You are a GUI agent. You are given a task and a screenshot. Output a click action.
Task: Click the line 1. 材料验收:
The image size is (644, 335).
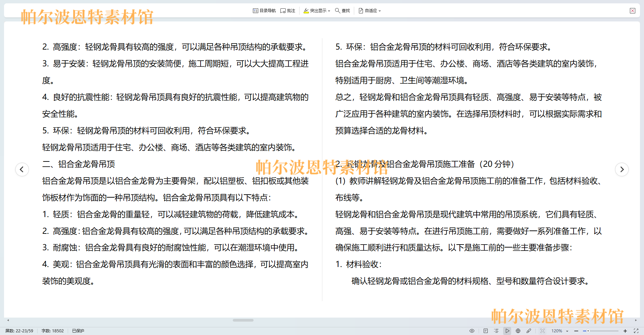pyautogui.click(x=359, y=264)
